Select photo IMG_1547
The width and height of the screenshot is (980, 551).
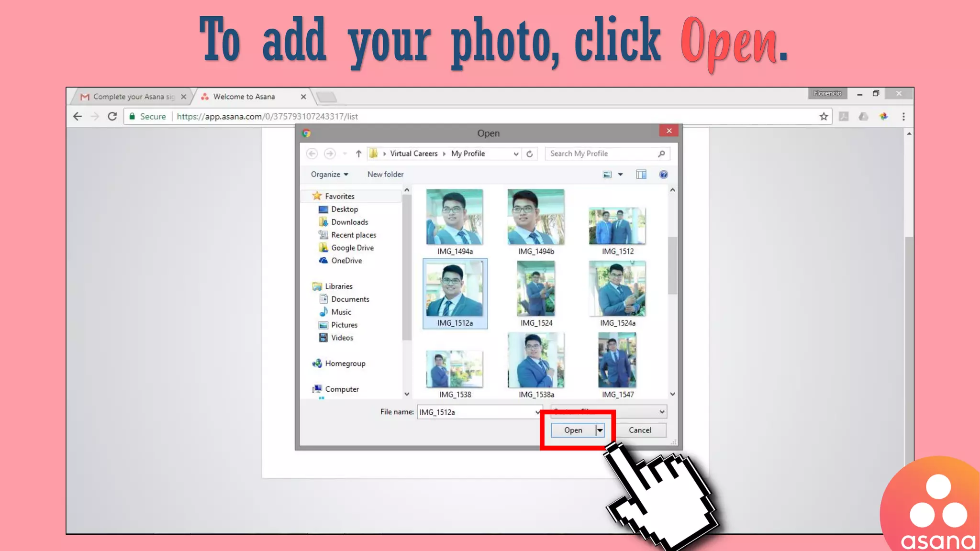[x=617, y=365]
